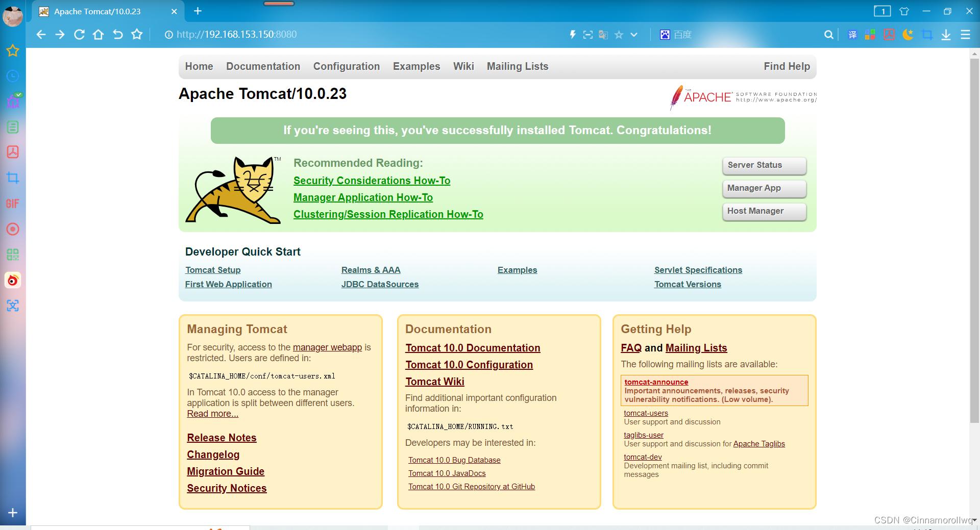This screenshot has height=530, width=980.
Task: Click the Baidu search icon in toolbar
Action: coord(665,34)
